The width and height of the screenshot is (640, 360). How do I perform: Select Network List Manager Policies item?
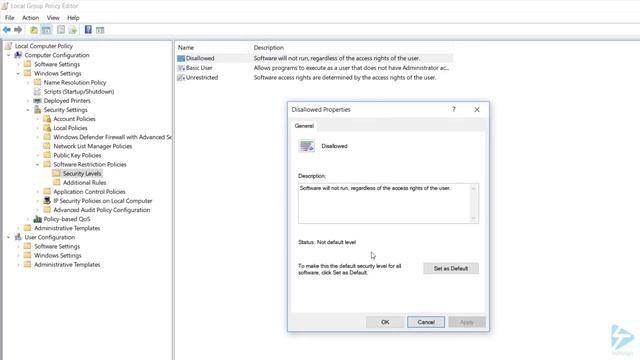[93, 146]
